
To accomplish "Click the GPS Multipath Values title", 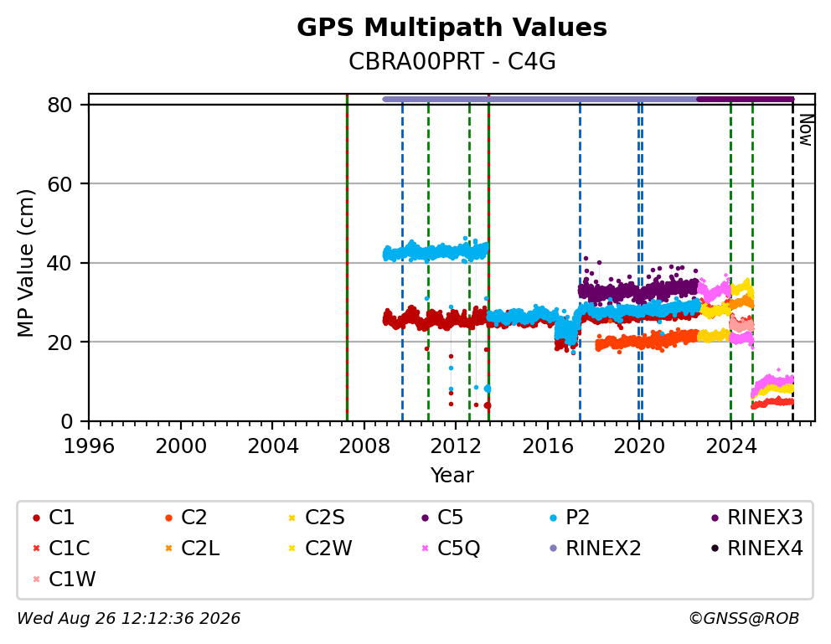I will pos(452,27).
